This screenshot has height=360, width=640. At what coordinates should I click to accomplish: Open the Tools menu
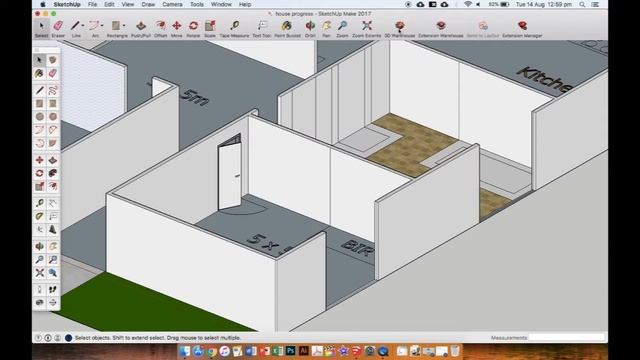pos(197,4)
